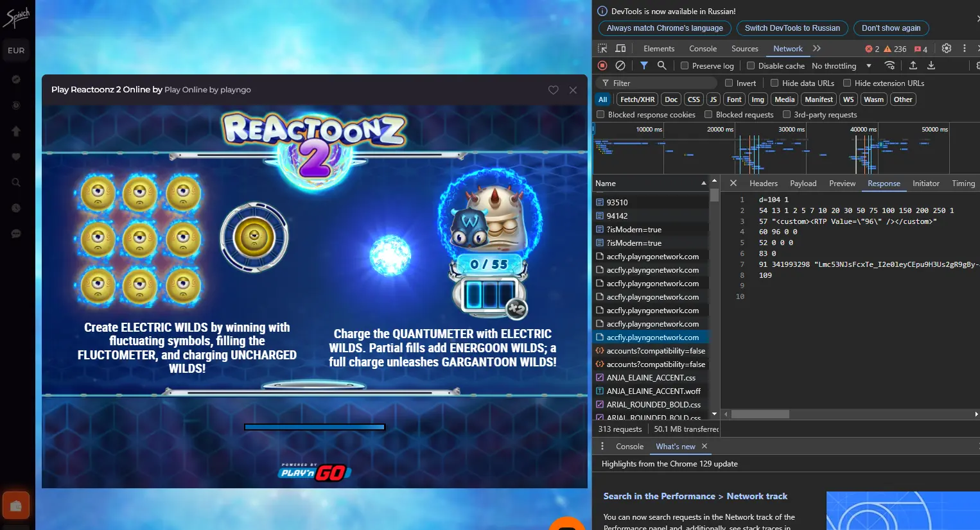Open network search magnifier
This screenshot has height=530, width=980.
click(x=661, y=65)
